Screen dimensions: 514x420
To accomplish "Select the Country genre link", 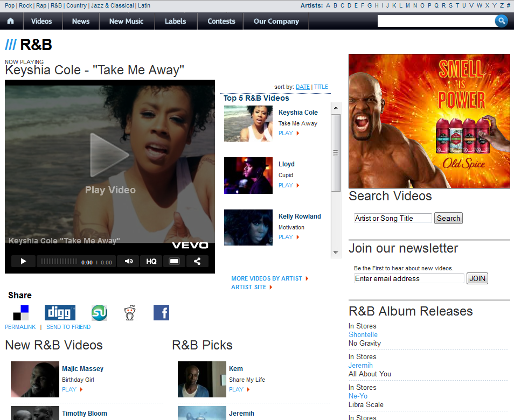I will [x=77, y=5].
